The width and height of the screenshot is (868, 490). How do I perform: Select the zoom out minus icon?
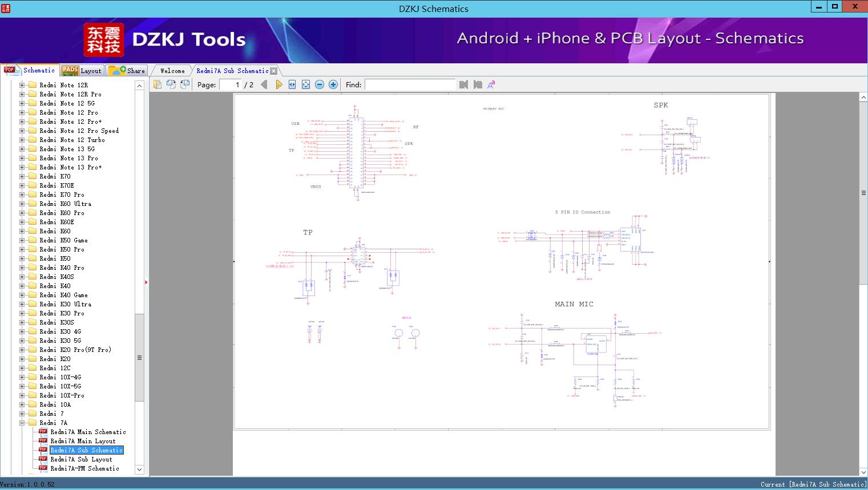[320, 84]
